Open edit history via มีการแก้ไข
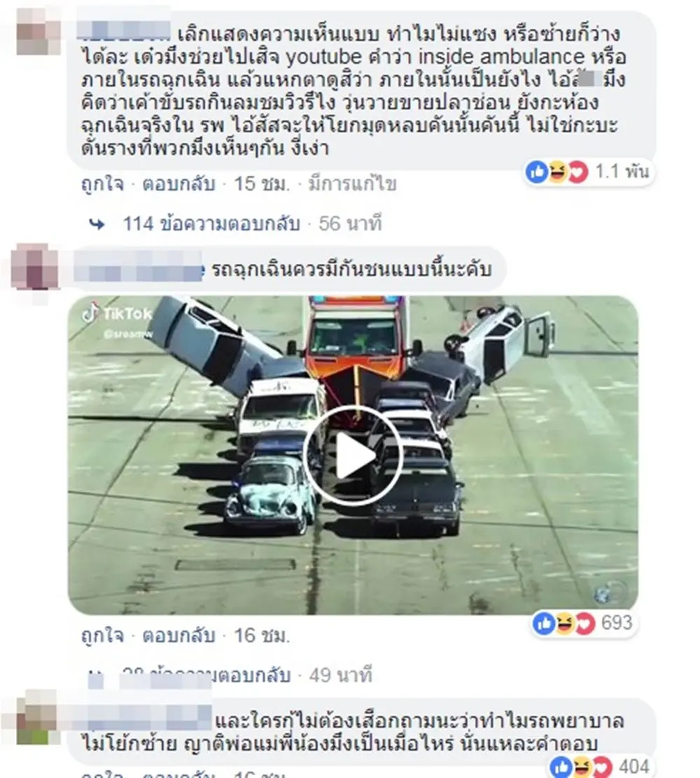This screenshot has width=700, height=778. coord(353,184)
